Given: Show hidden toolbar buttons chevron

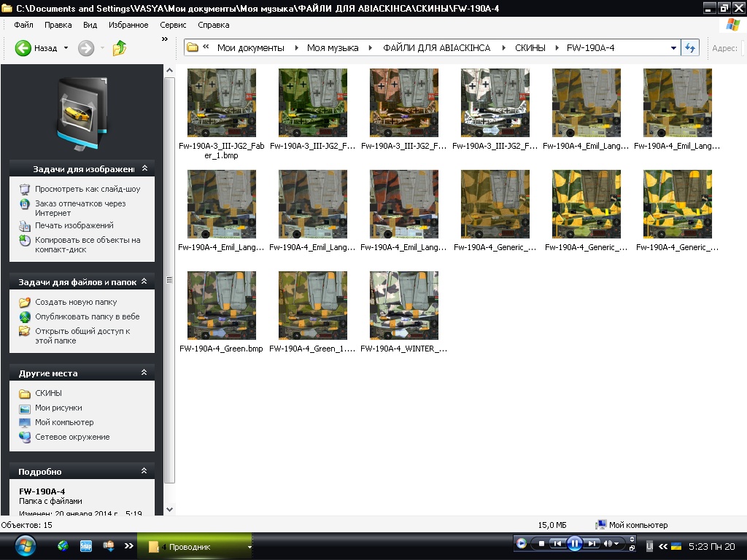Looking at the screenshot, I should click(x=165, y=39).
